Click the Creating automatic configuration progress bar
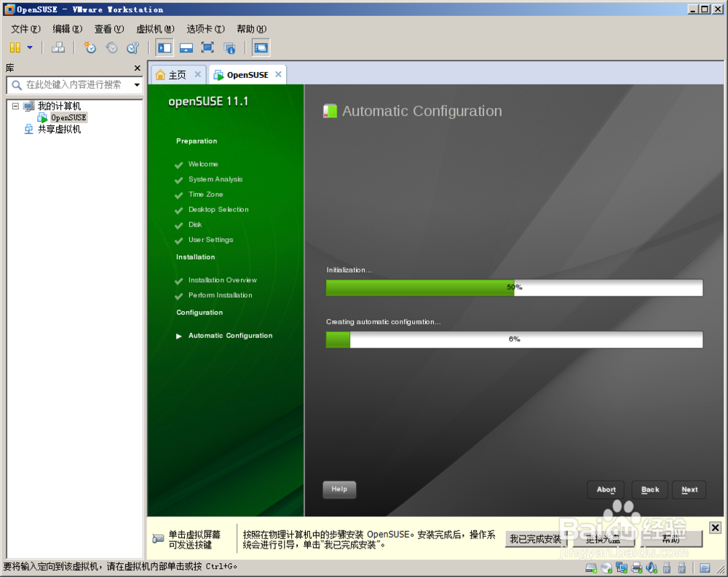The image size is (728, 577). pyautogui.click(x=515, y=339)
